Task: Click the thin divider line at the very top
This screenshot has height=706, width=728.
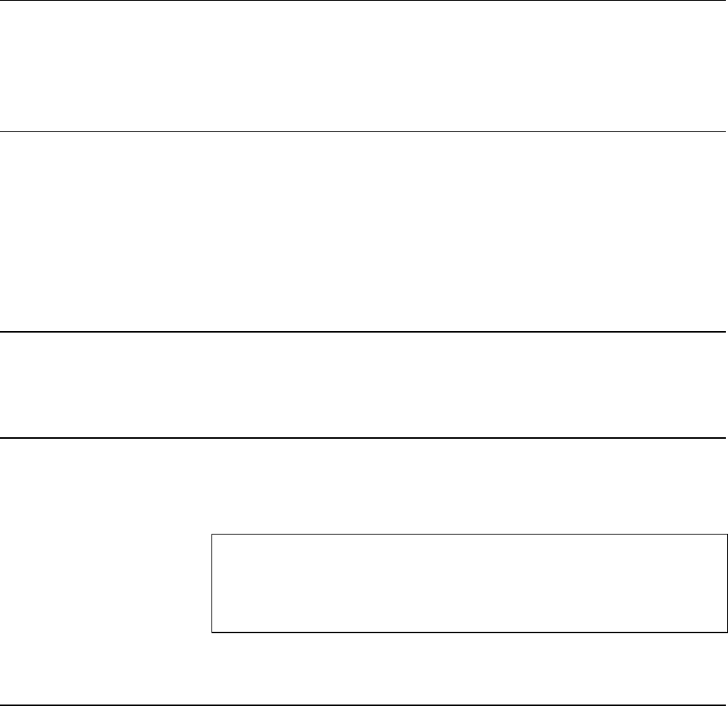Action: click(363, 1)
